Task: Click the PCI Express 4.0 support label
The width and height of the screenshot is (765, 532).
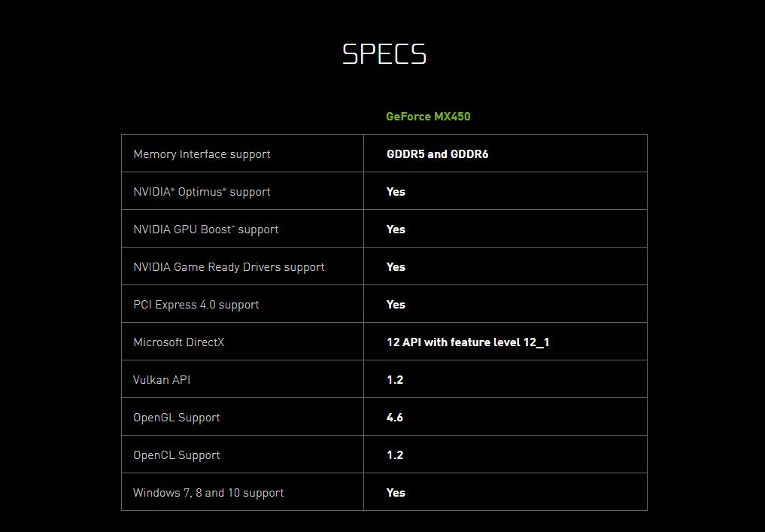Action: tap(196, 305)
